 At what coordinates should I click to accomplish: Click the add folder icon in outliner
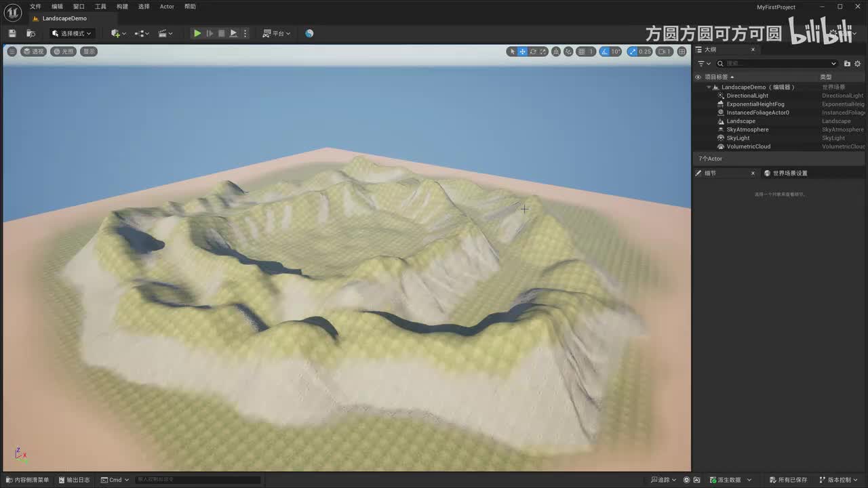point(847,64)
